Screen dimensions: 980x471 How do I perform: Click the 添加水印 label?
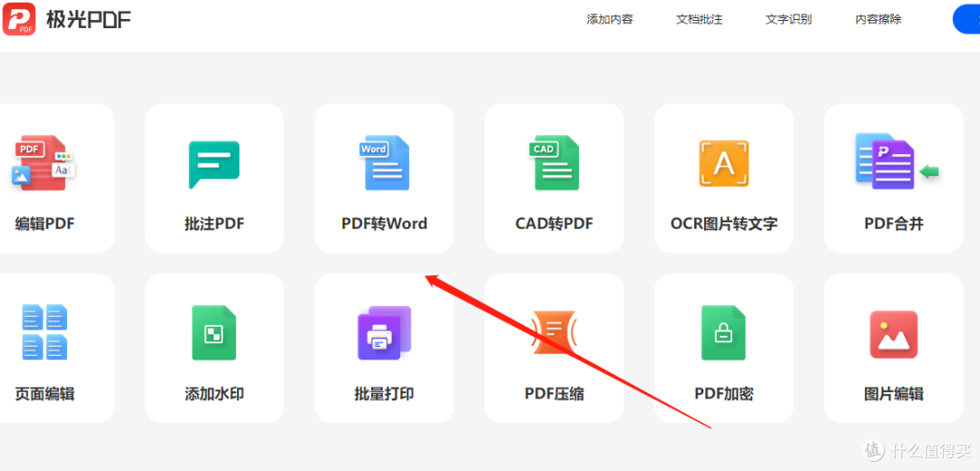(x=214, y=394)
